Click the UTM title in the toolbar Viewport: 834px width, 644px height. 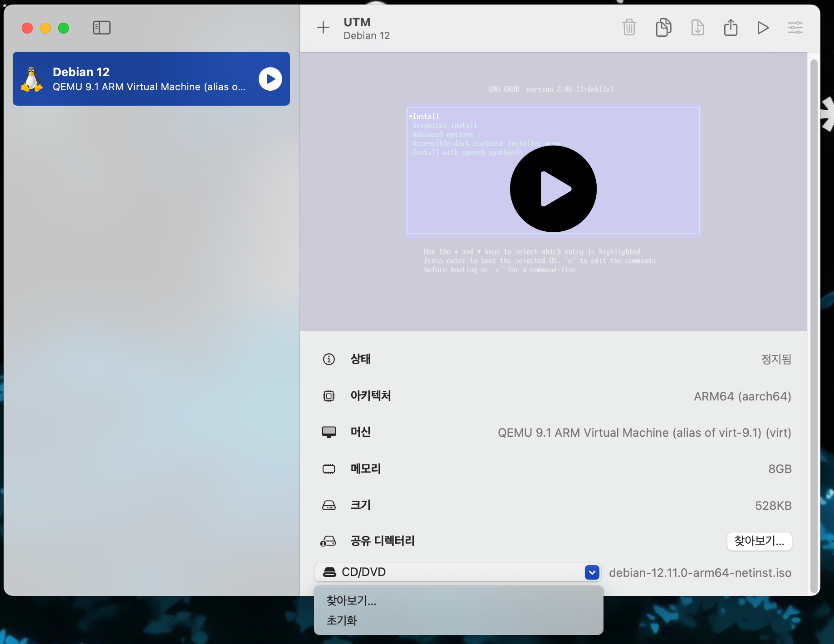(357, 22)
